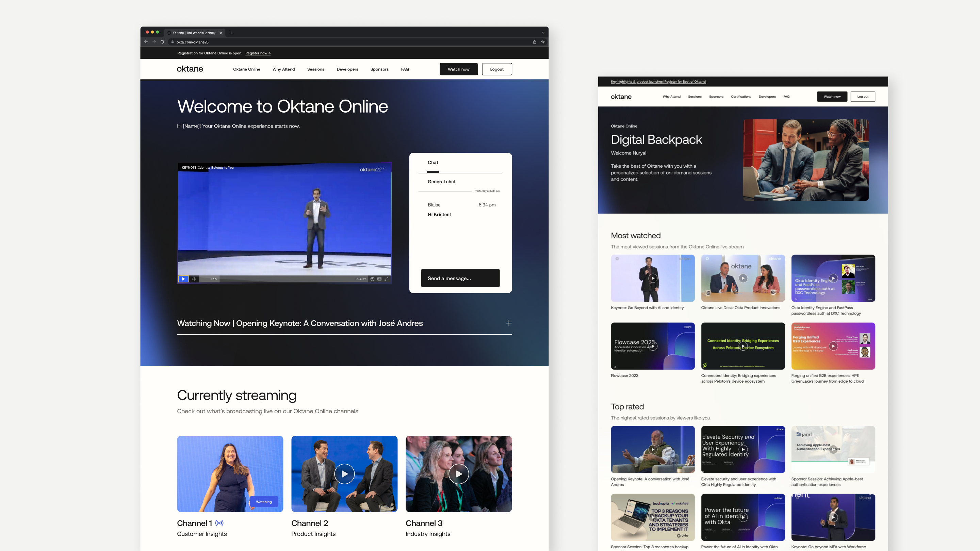Play Top 3 reasons to backup video
Screen dimensions: 980x551
653,517
